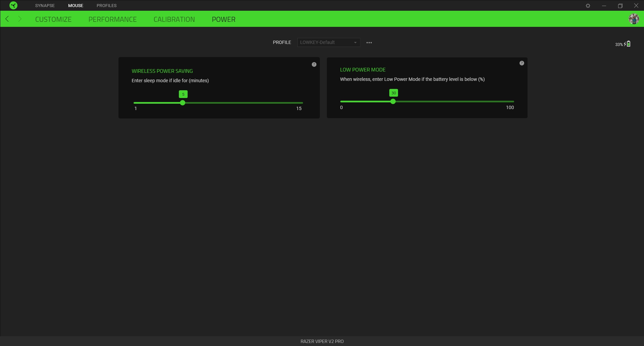Restore the Synapse window size
Image resolution: width=644 pixels, height=346 pixels.
click(x=620, y=6)
